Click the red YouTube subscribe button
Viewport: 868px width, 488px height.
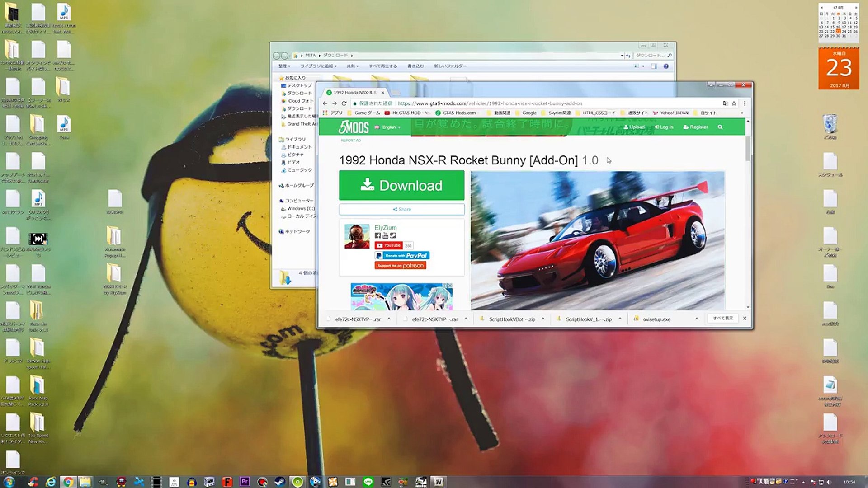tap(388, 245)
